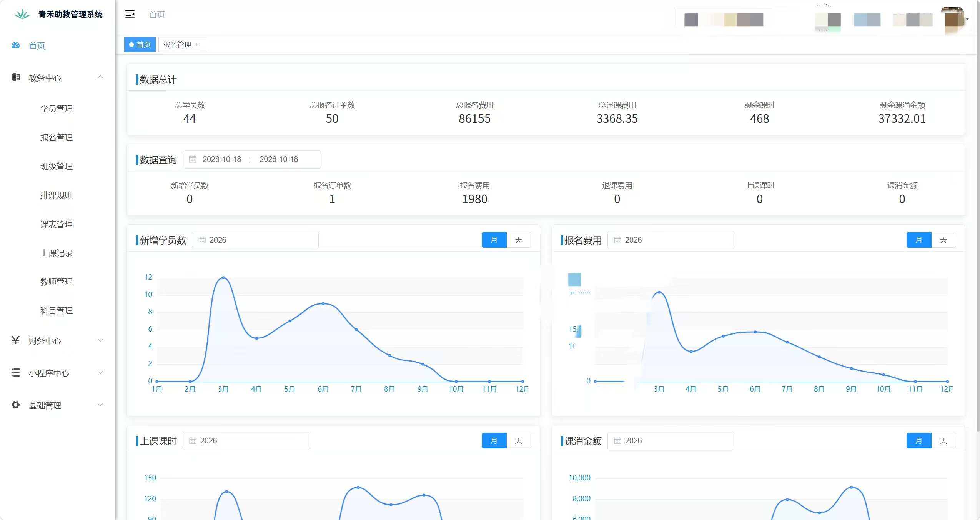Click calendar icon in 课消金额 year picker
980x520 pixels.
tap(617, 441)
